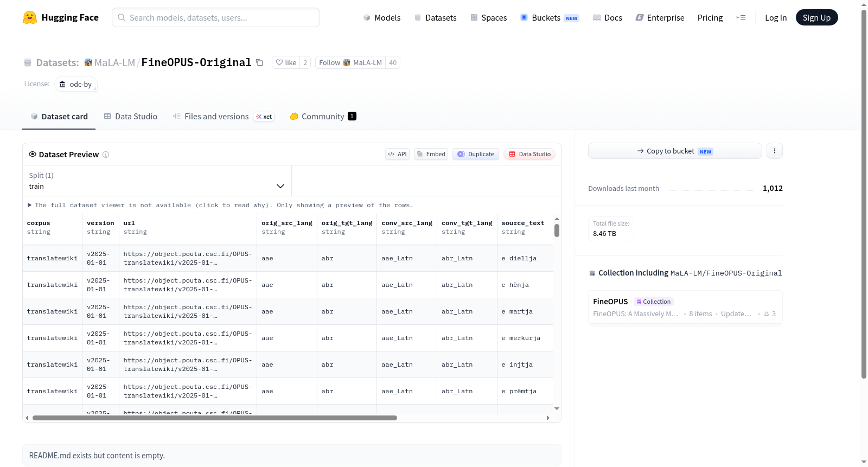Click the horizontal scrollbar of the preview table
This screenshot has width=868, height=467.
[215, 418]
